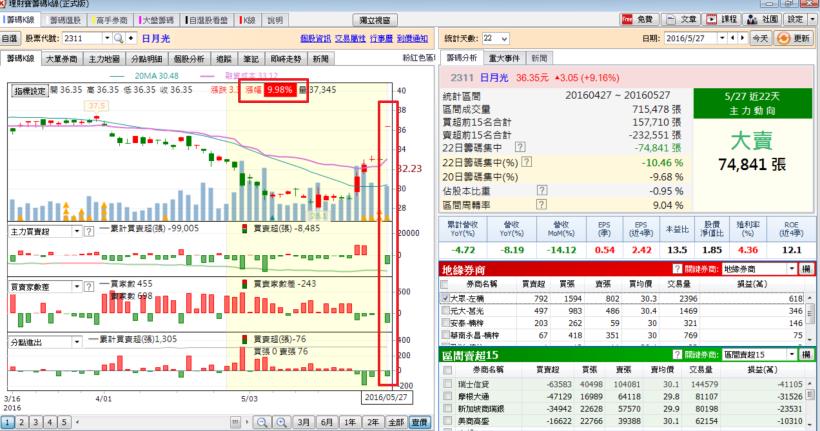Screen dimensions: 820x431
Task: Click the 日期 date input field
Action: (x=691, y=38)
